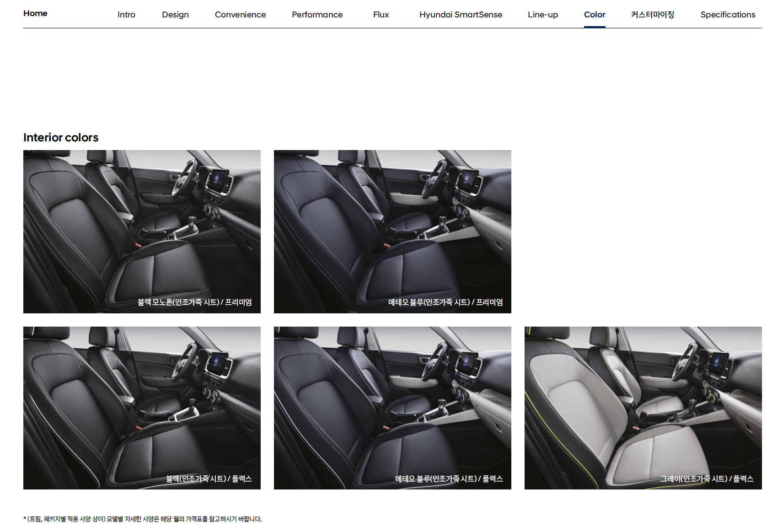The image size is (783, 532).
Task: Click the 블랙(인조가죽 시트) / 플럭스 caption
Action: coord(209,479)
